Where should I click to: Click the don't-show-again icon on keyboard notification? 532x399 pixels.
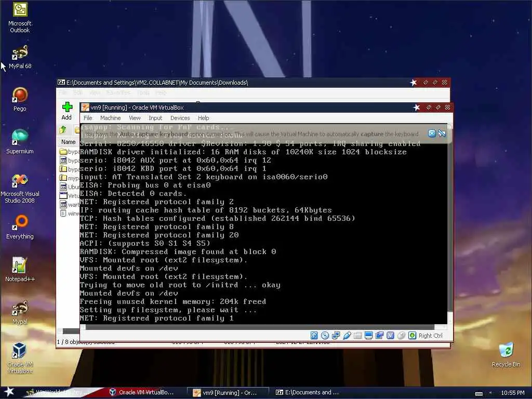click(x=442, y=134)
